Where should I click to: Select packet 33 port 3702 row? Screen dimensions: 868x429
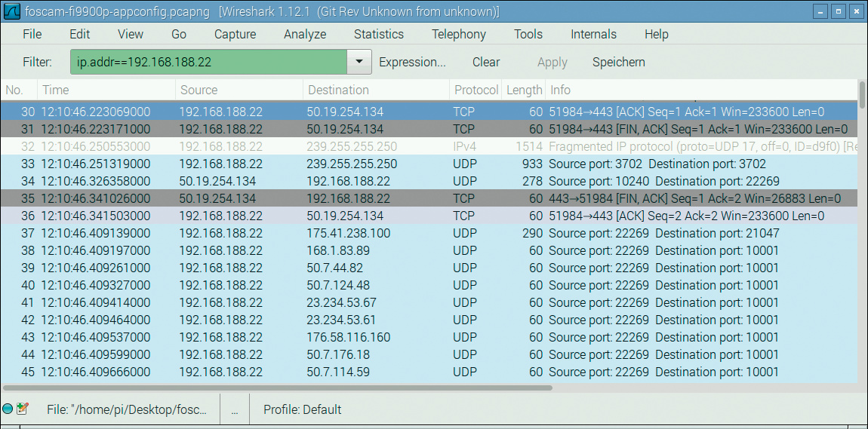tap(429, 164)
